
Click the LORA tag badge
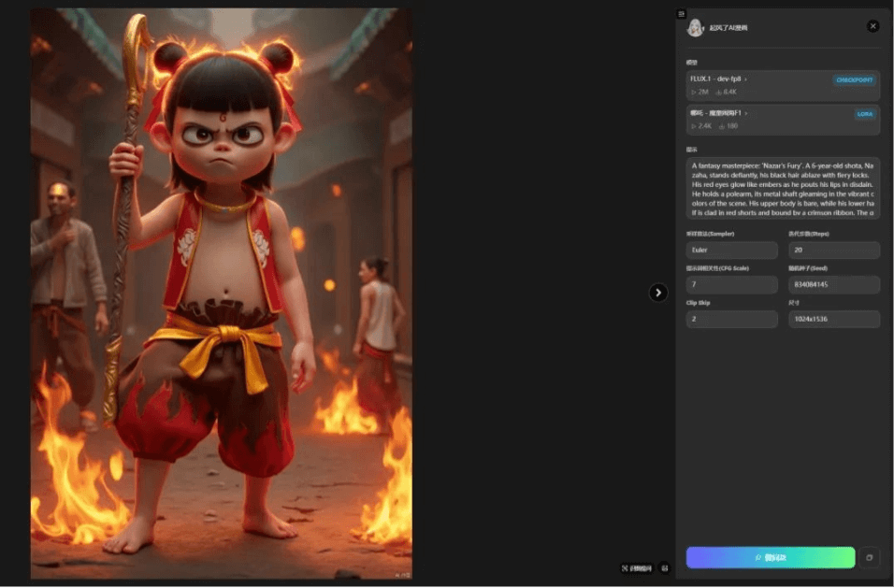pos(864,114)
